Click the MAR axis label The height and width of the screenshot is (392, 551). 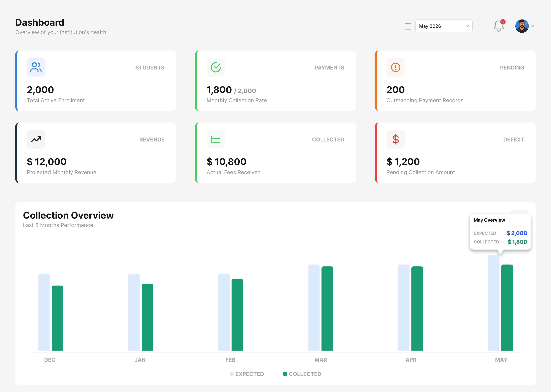(321, 360)
